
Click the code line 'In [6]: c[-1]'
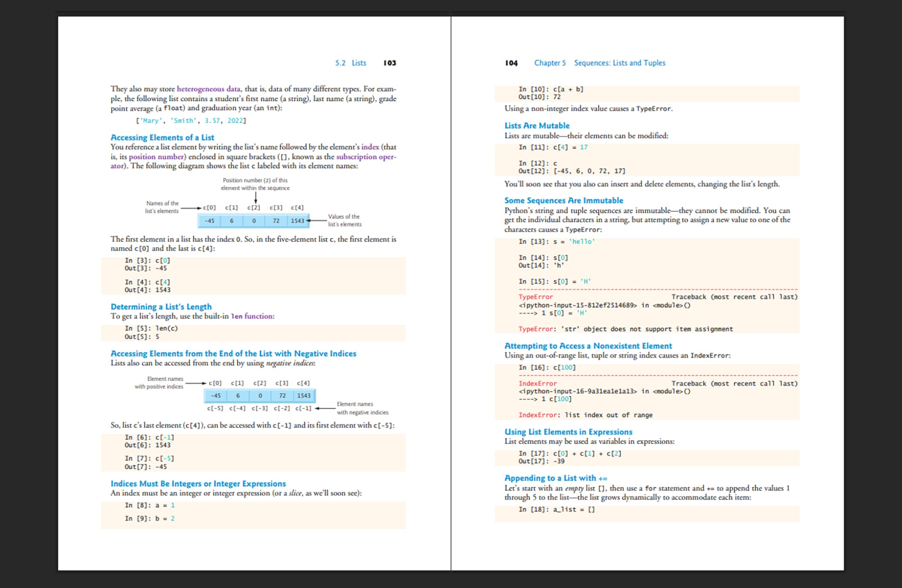[149, 437]
